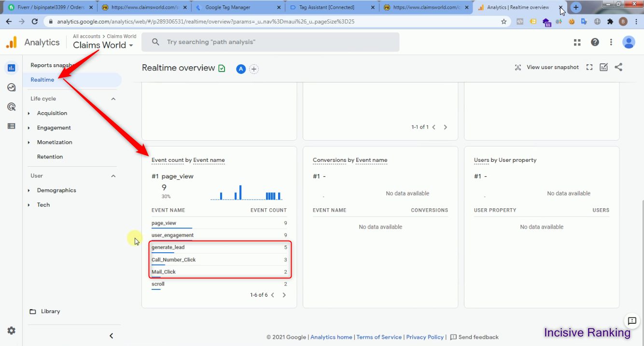This screenshot has height=346, width=644.
Task: Add a comparison with plus icon
Action: click(x=254, y=69)
